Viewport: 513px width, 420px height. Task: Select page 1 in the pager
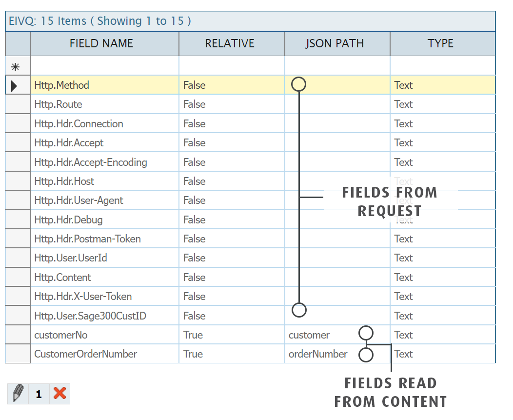coord(39,394)
